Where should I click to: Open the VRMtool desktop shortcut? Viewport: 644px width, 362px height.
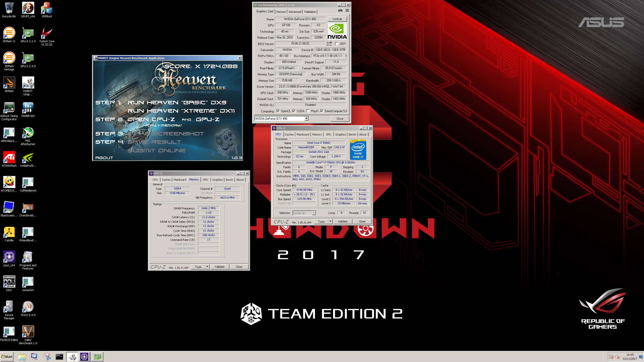pos(47,10)
